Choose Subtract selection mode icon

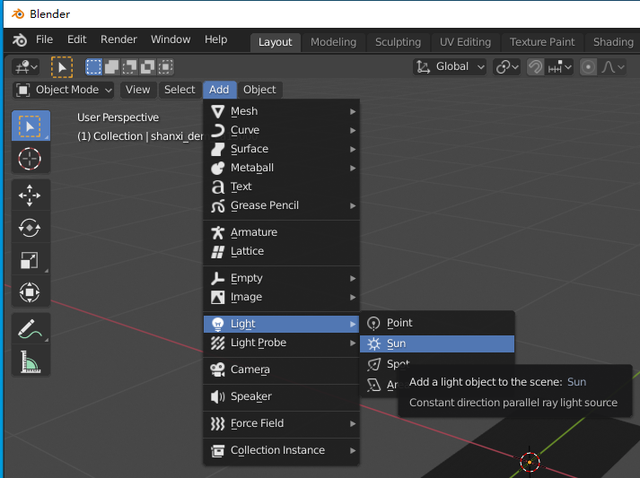click(x=129, y=67)
